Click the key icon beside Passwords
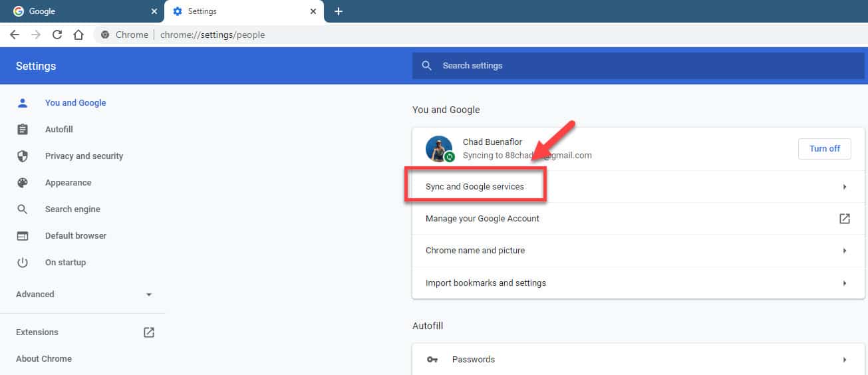 pos(432,360)
